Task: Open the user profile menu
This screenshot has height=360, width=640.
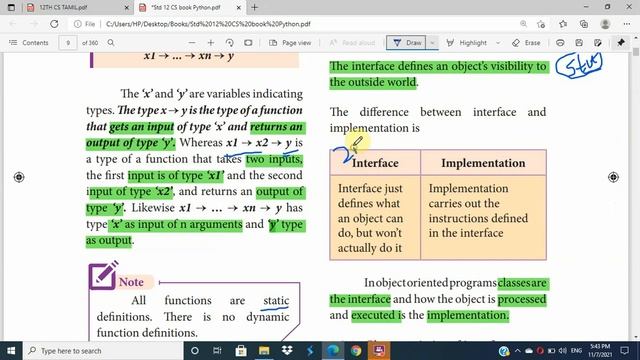Action: coord(605,24)
